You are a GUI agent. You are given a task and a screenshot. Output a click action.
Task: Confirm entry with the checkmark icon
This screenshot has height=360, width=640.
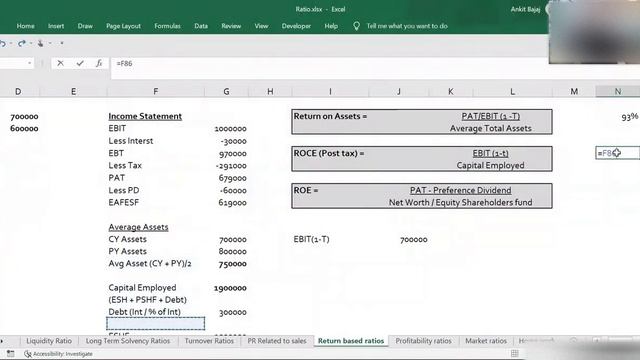pos(80,63)
